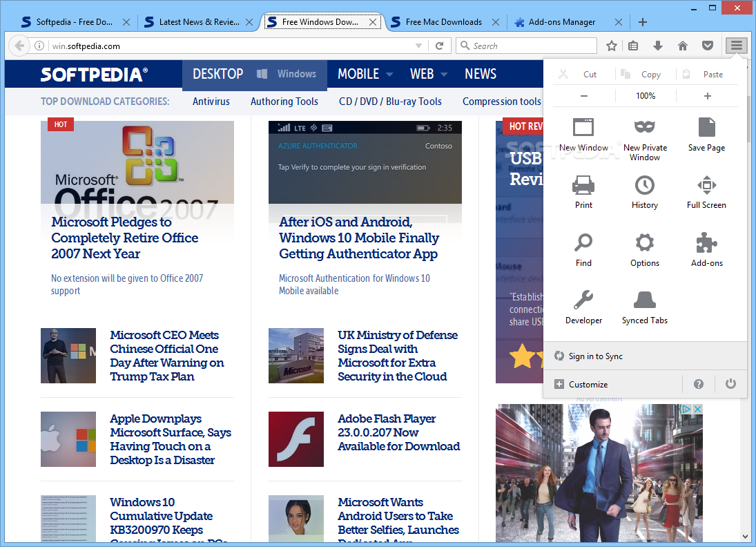756x547 pixels.
Task: Zoom in with plus button
Action: click(707, 96)
